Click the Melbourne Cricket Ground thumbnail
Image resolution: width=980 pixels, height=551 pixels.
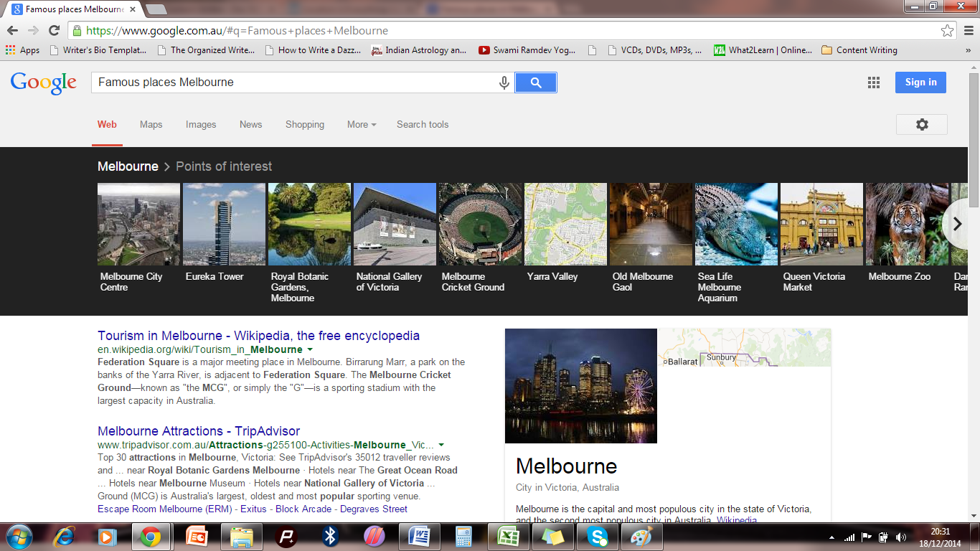coord(480,224)
